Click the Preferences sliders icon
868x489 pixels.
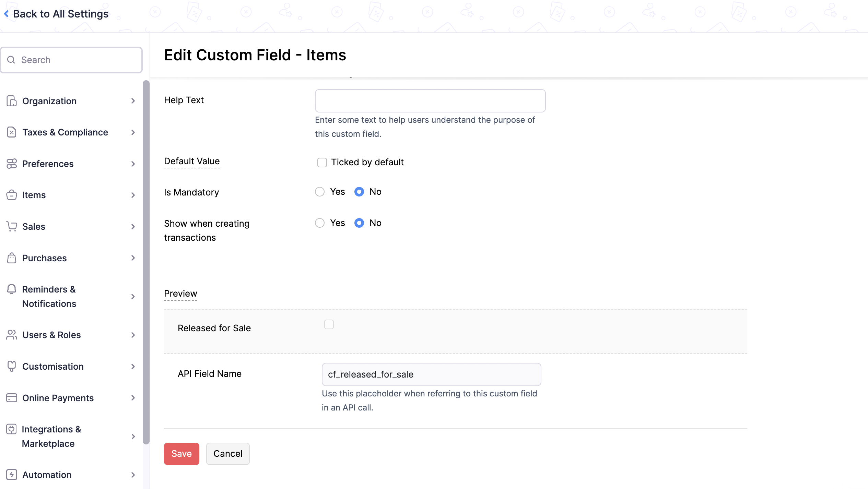tap(12, 164)
